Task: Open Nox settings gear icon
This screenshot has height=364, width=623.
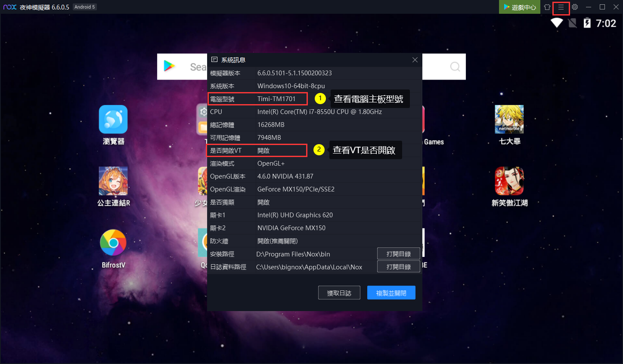Action: coord(575,7)
